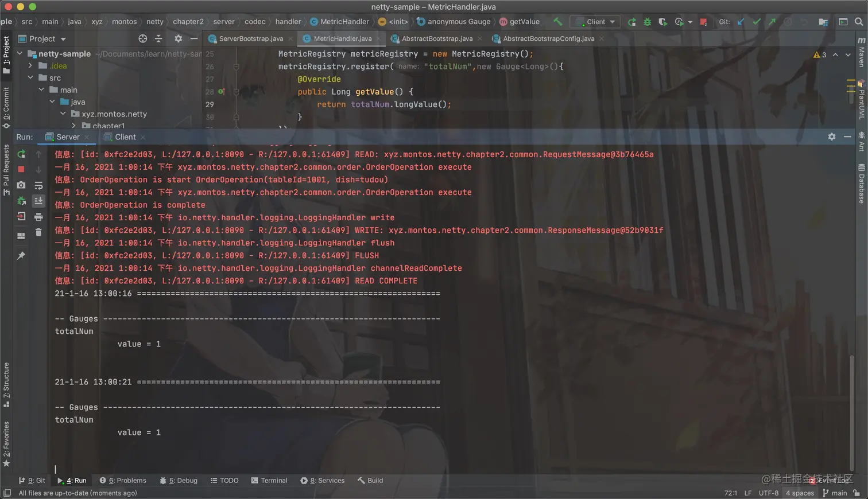Image resolution: width=868 pixels, height=499 pixels.
Task: Run the Client configuration from the main toolbar
Action: [631, 22]
